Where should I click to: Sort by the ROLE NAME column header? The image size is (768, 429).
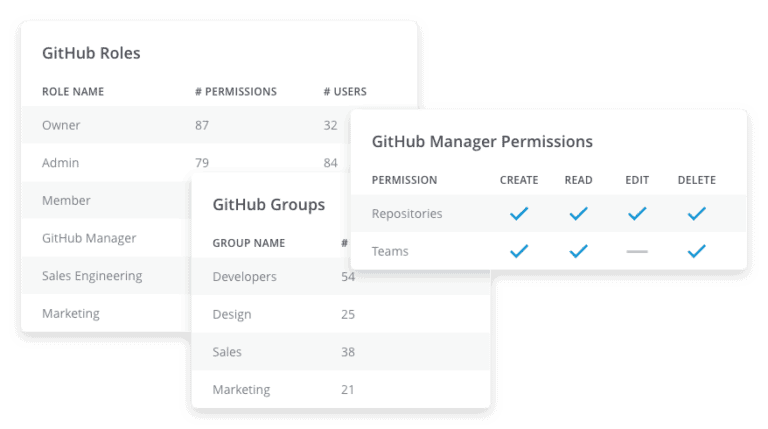point(73,92)
